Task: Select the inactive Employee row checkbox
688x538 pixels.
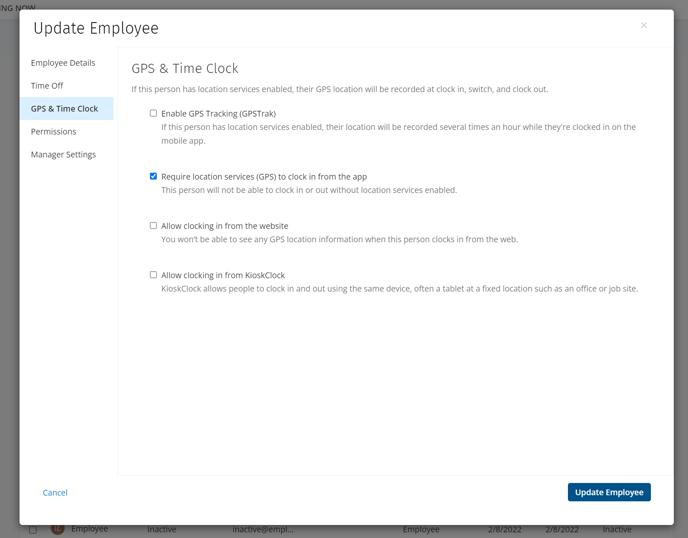Action: [33, 530]
